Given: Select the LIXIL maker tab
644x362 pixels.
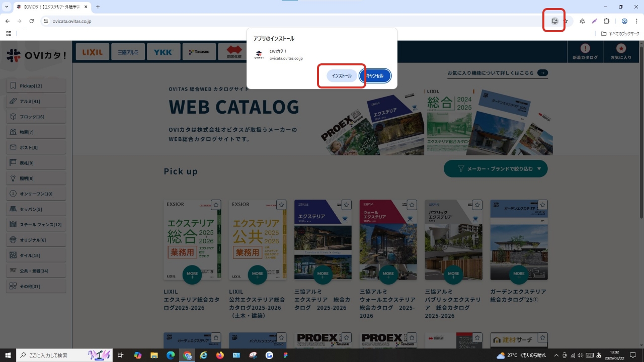Looking at the screenshot, I should tap(93, 52).
